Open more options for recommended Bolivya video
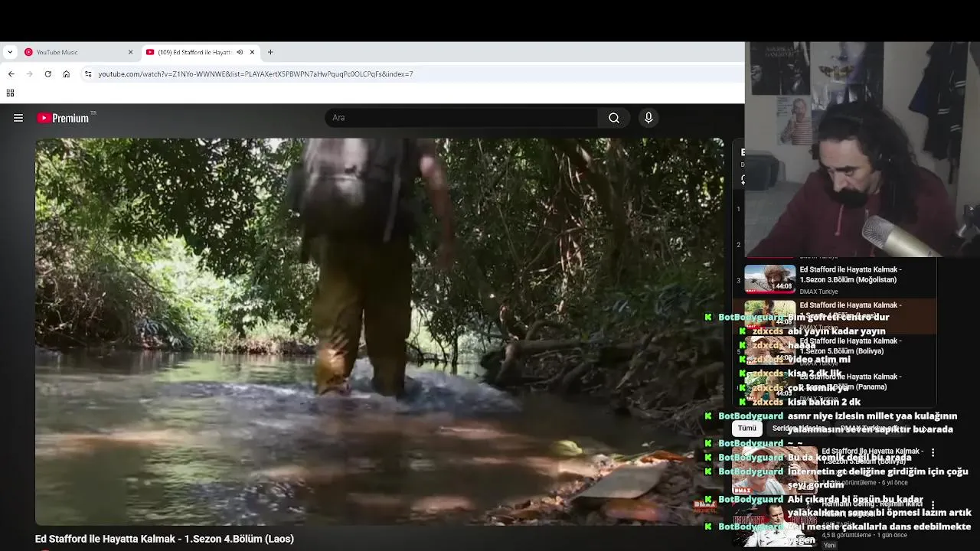The image size is (980, 551). pos(933,453)
